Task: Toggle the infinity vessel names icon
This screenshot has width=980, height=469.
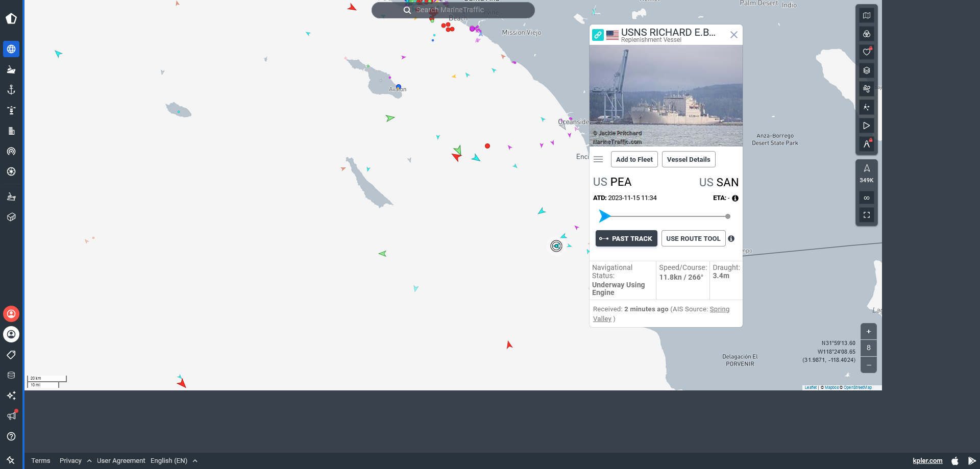Action: [867, 198]
